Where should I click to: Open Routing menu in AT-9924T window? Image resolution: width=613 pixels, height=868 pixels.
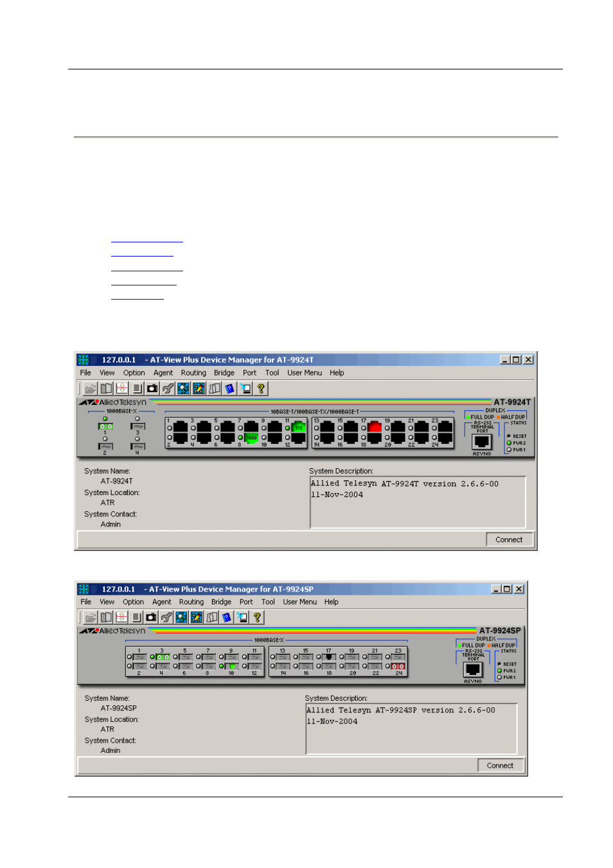click(x=193, y=373)
